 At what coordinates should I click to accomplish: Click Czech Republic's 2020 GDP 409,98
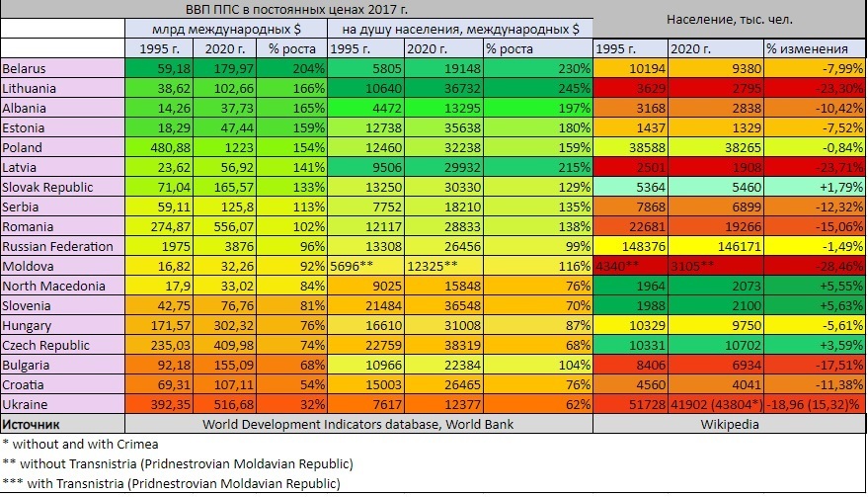pos(224,347)
